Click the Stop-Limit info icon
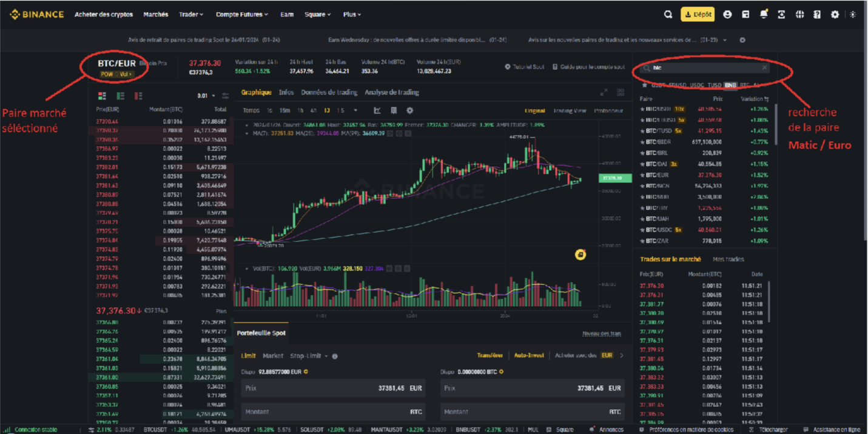This screenshot has width=868, height=434. [335, 356]
